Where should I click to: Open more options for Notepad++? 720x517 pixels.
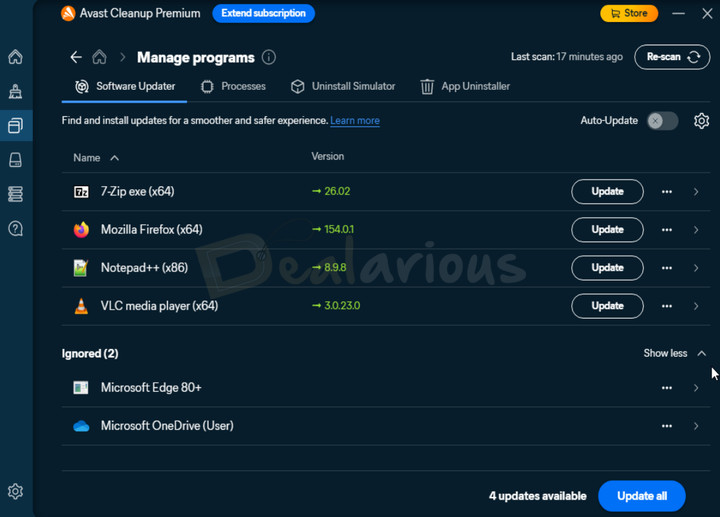(x=667, y=268)
